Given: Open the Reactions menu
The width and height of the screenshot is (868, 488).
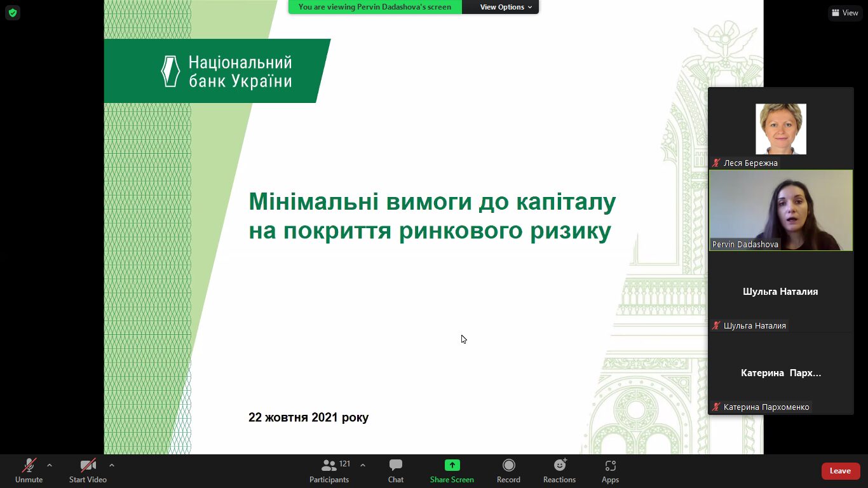Looking at the screenshot, I should tap(559, 471).
